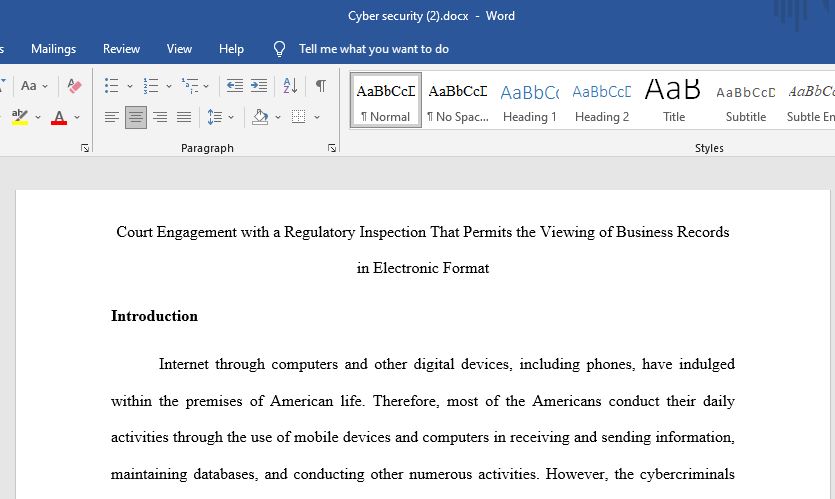Open the Change Case dropdown arrow
The image size is (835, 499).
pos(45,86)
